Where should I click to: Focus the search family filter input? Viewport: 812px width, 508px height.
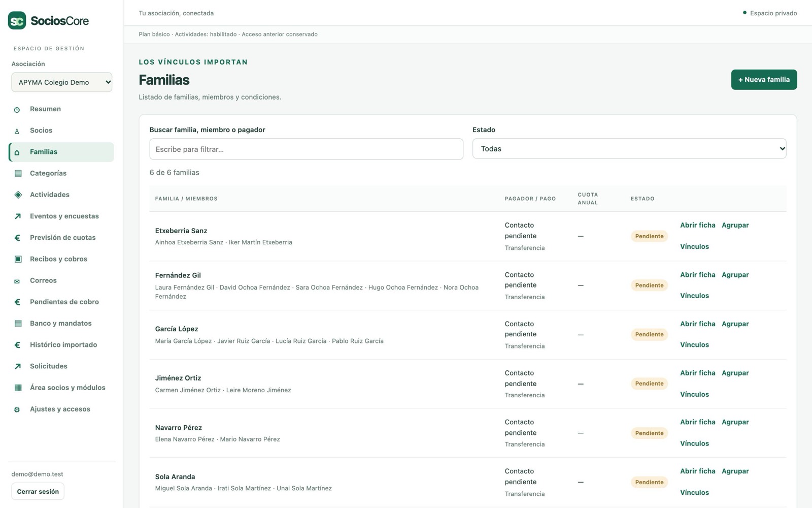tap(306, 149)
